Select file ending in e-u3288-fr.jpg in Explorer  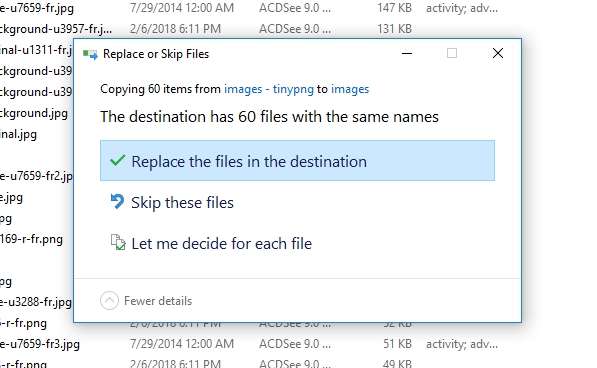point(36,302)
